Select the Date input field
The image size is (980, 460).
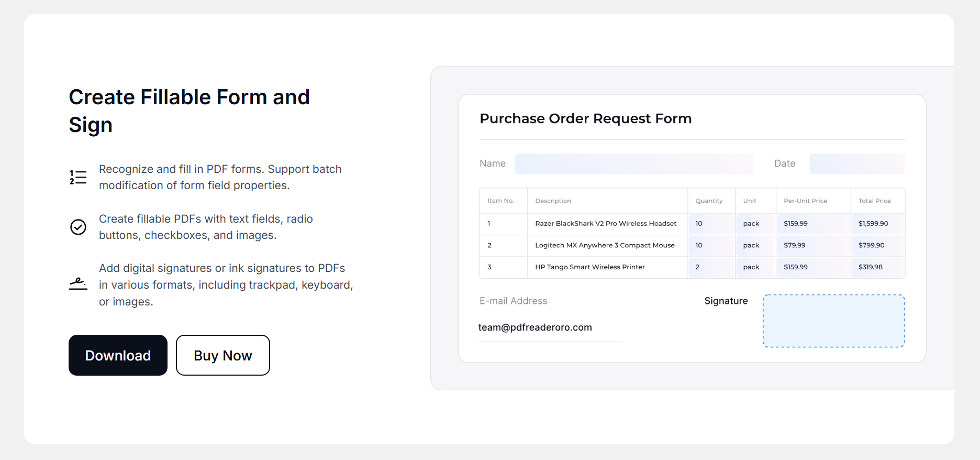coord(857,163)
